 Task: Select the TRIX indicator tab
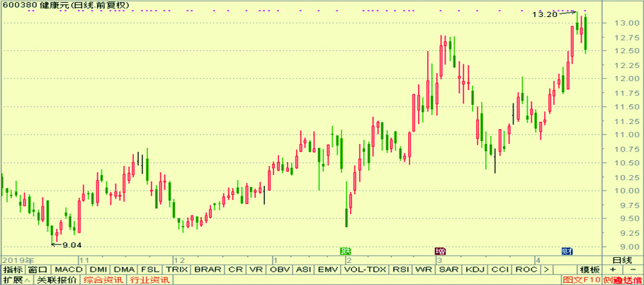[x=176, y=270]
